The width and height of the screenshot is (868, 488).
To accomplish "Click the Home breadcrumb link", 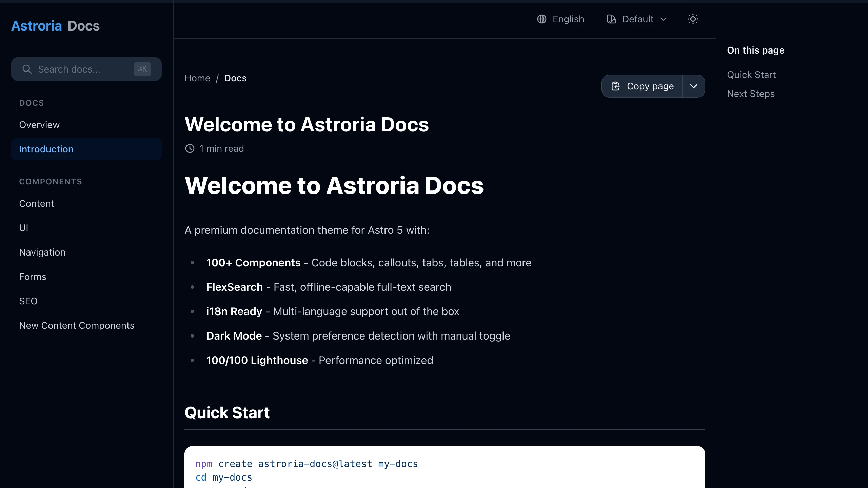I will [x=197, y=78].
